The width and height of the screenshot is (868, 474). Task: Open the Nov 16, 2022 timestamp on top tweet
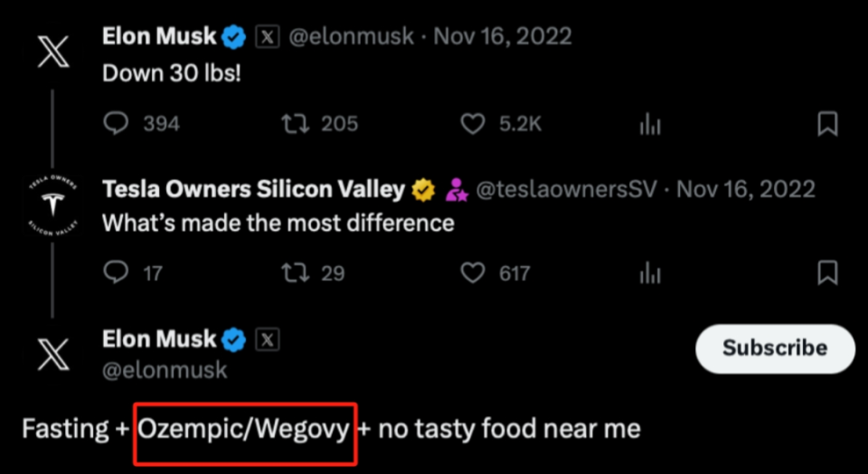coord(503,37)
